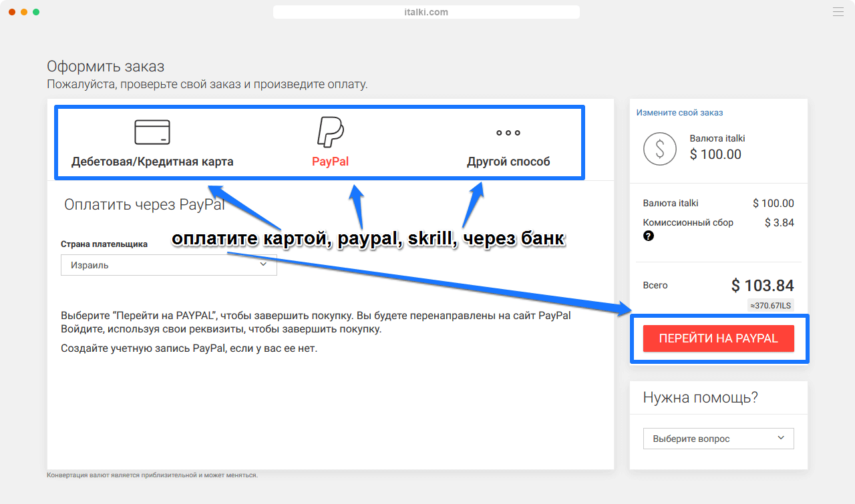Click the Комиссионный сбор label

(x=688, y=223)
